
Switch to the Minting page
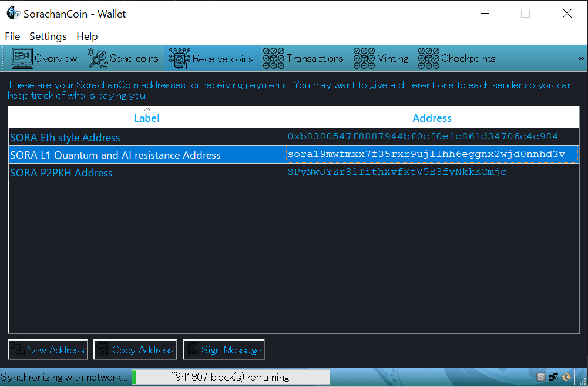[381, 59]
